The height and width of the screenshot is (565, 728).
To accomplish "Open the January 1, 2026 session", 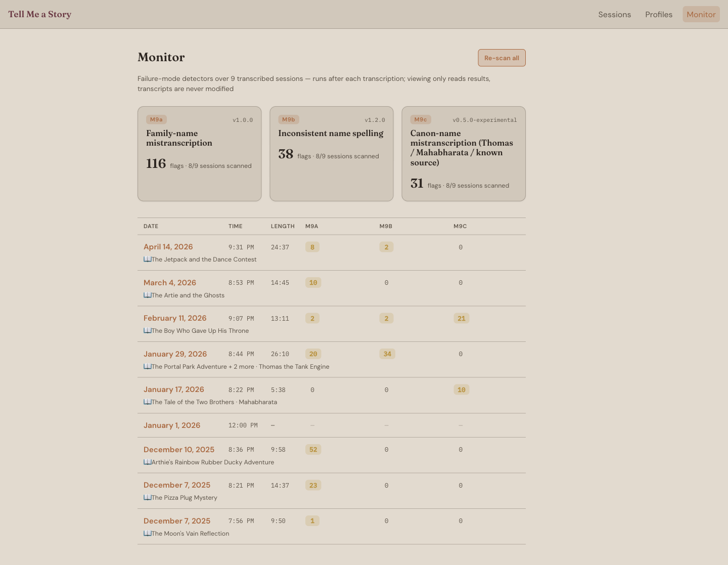I will click(x=171, y=425).
